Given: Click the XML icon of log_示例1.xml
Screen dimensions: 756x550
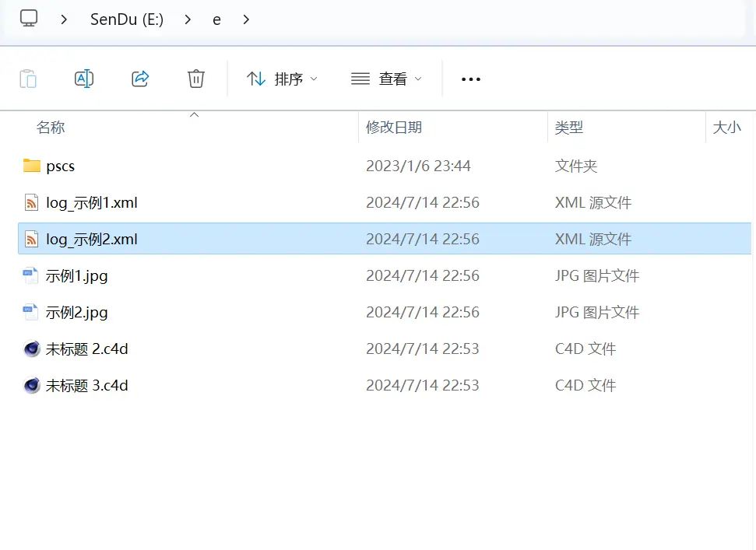Looking at the screenshot, I should [32, 202].
